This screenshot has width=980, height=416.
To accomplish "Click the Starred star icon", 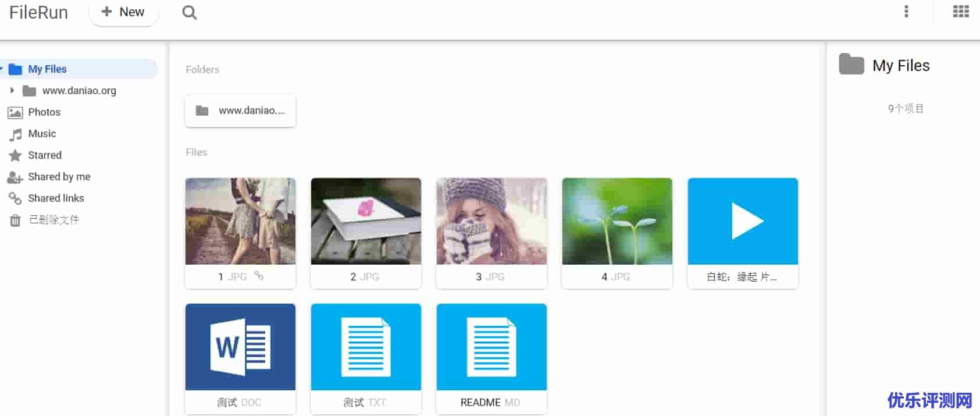I will (15, 155).
